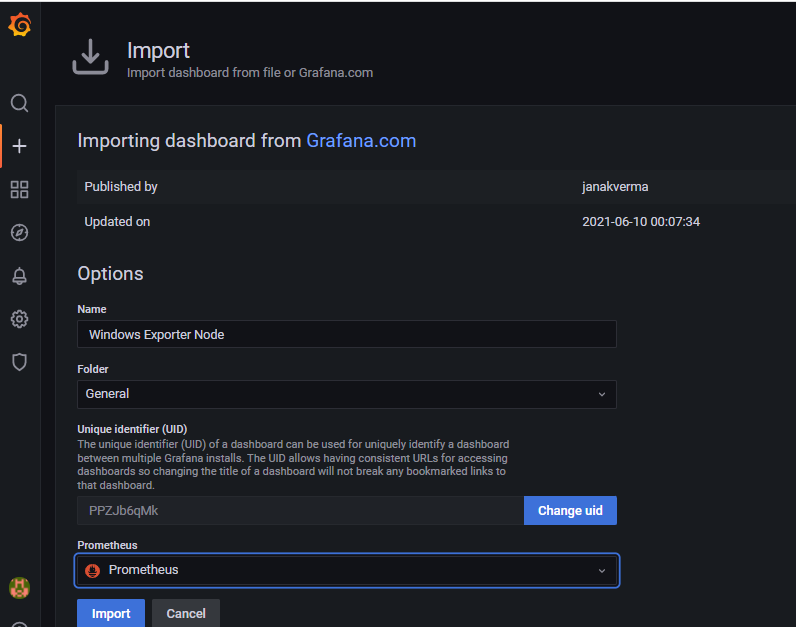Image resolution: width=796 pixels, height=627 pixels.
Task: Click the UID field PPZJb6qMk
Action: click(301, 510)
